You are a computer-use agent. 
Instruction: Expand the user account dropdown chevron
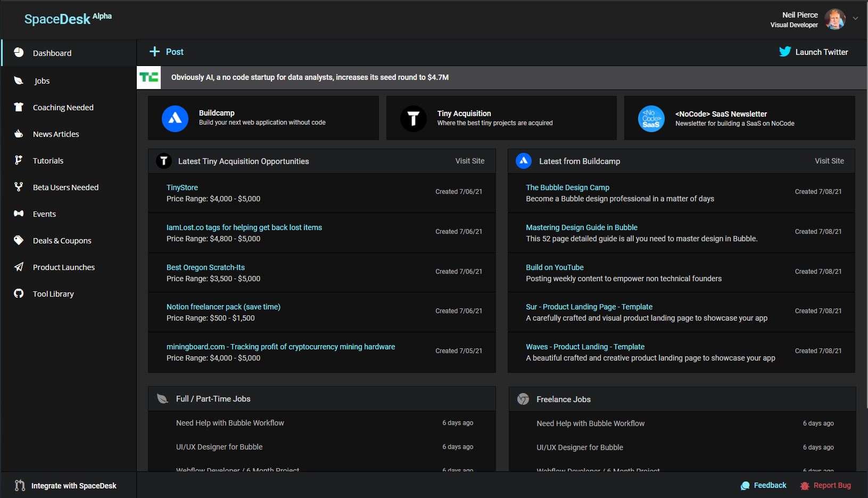(x=856, y=19)
